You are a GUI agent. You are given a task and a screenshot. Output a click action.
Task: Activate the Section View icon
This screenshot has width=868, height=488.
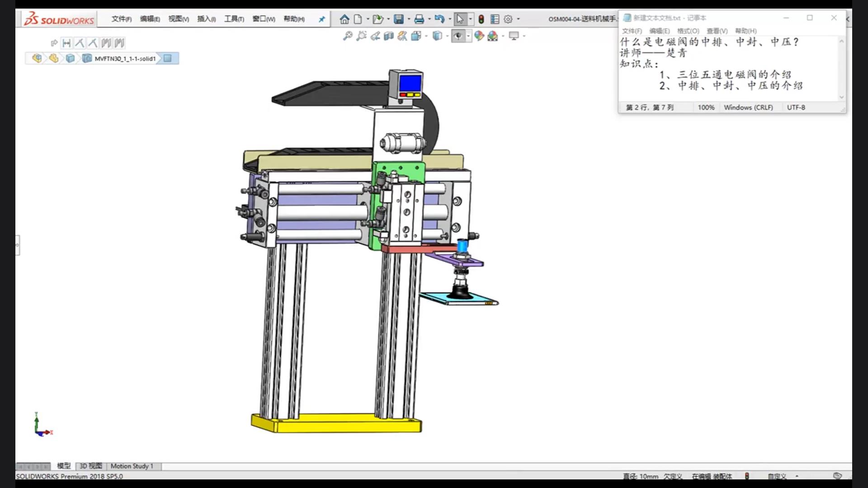point(389,36)
